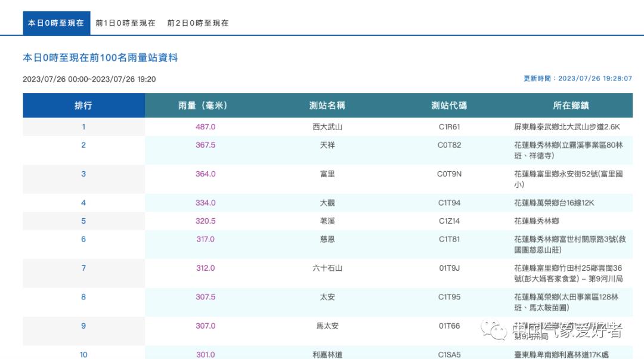Select the 六十石山 station name
644x359 pixels.
(327, 268)
